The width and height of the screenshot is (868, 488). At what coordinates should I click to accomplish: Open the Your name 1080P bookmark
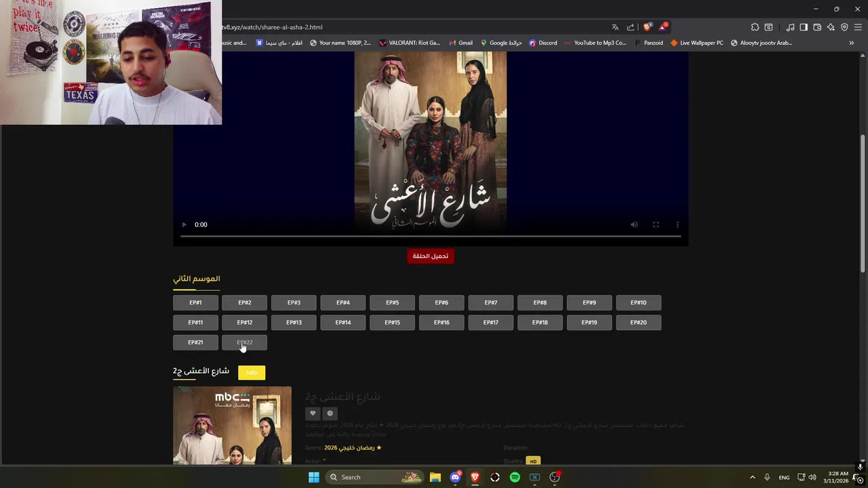pos(340,43)
